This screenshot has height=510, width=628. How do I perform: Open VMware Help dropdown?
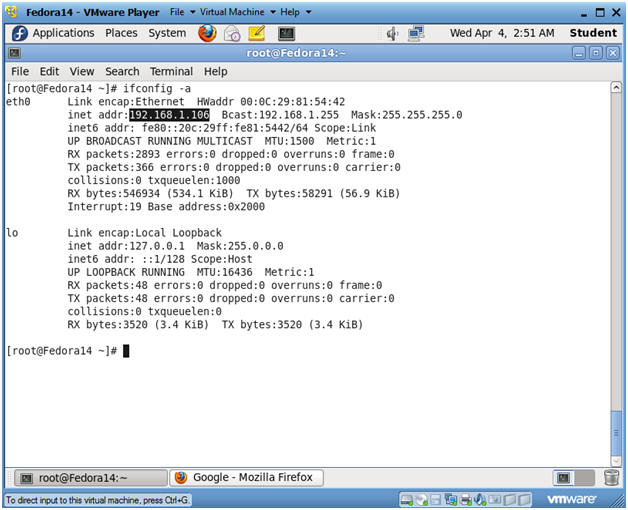pos(296,12)
